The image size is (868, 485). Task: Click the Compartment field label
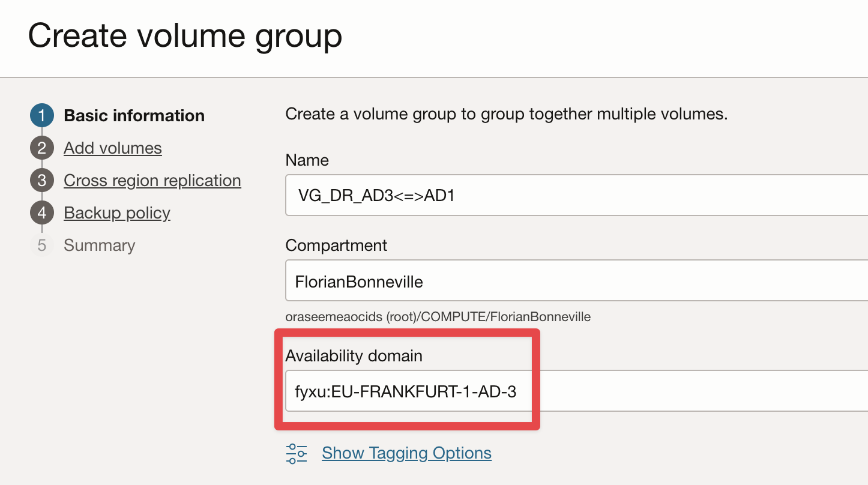[x=336, y=246]
